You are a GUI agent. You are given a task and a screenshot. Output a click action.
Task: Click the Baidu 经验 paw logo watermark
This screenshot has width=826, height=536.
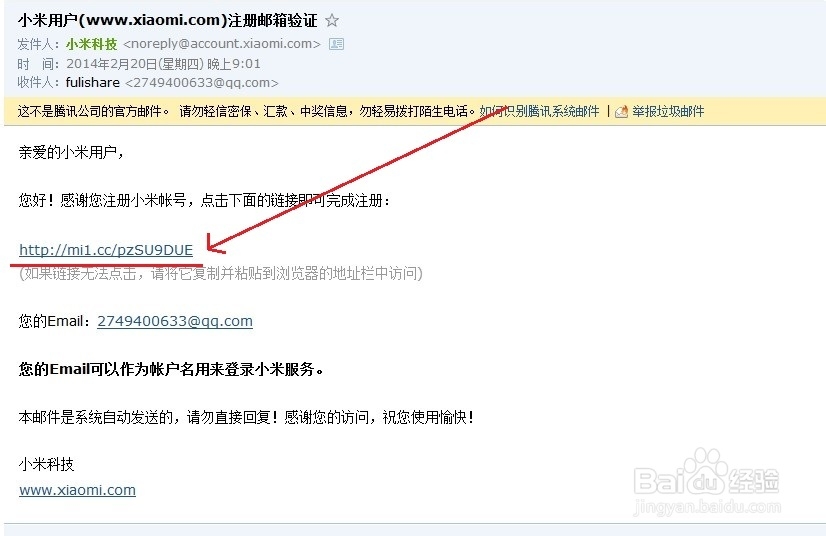pyautogui.click(x=706, y=472)
